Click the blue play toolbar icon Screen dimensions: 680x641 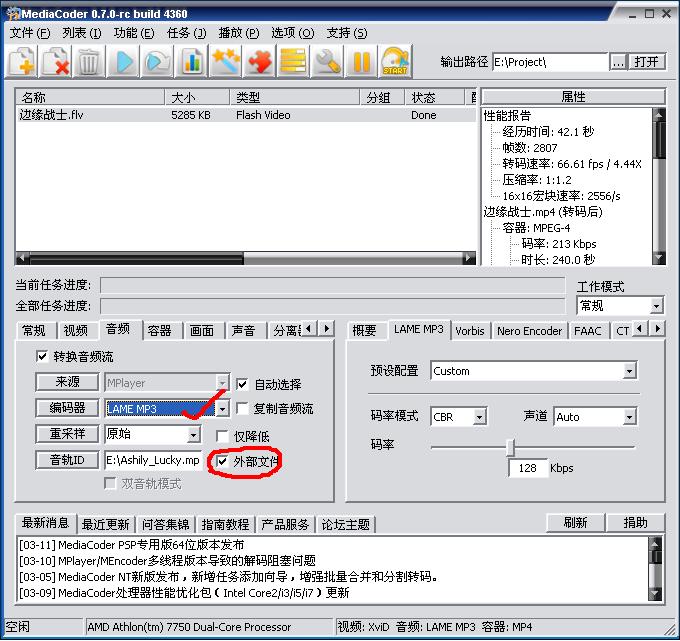pos(124,61)
